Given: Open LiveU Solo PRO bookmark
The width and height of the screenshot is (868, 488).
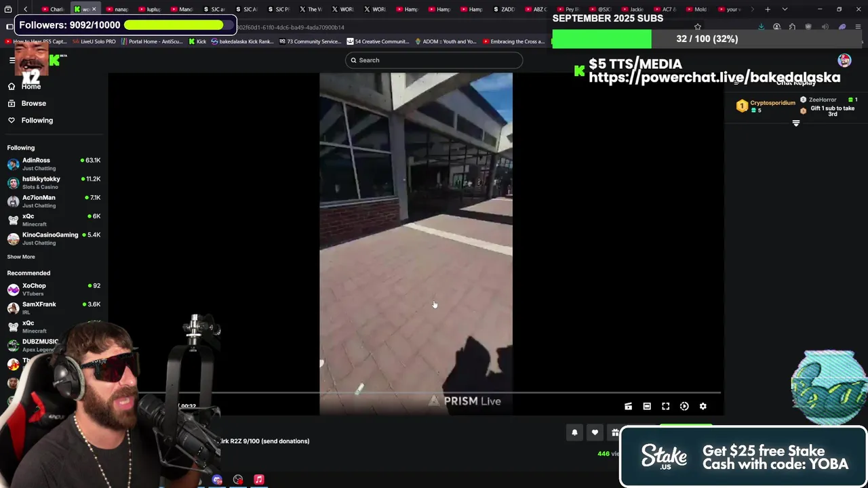Looking at the screenshot, I should 94,41.
